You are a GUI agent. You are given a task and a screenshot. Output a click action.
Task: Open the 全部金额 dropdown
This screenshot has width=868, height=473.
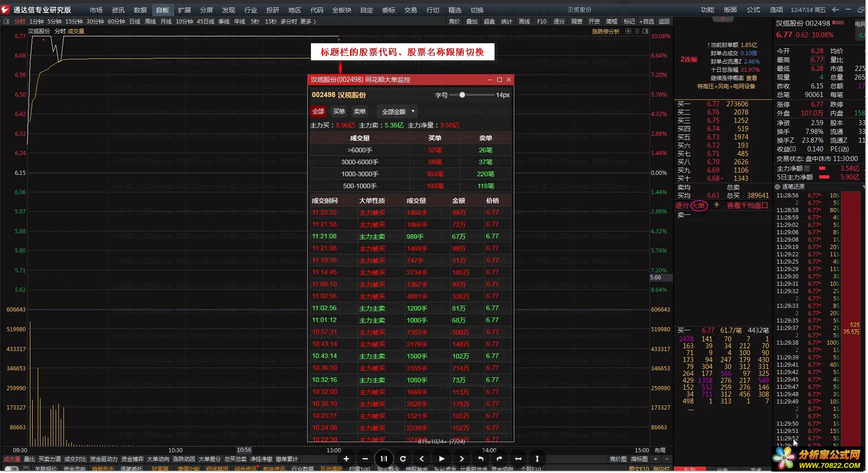coord(397,111)
